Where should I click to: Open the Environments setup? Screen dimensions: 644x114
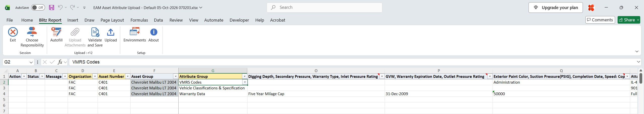coord(135,35)
